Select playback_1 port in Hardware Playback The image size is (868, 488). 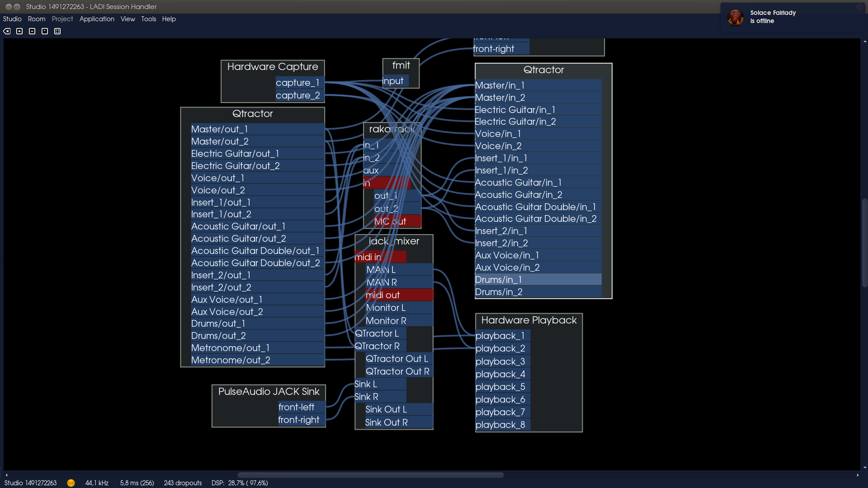[503, 336]
